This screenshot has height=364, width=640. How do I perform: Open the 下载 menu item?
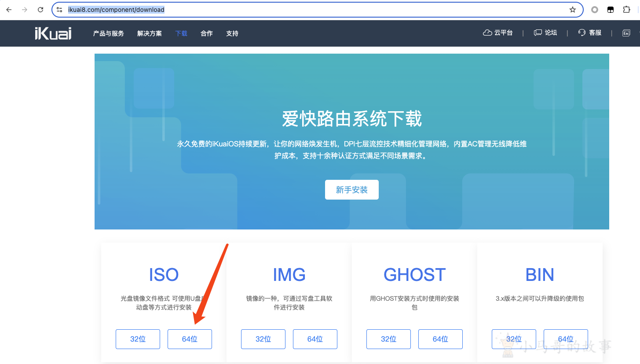181,33
